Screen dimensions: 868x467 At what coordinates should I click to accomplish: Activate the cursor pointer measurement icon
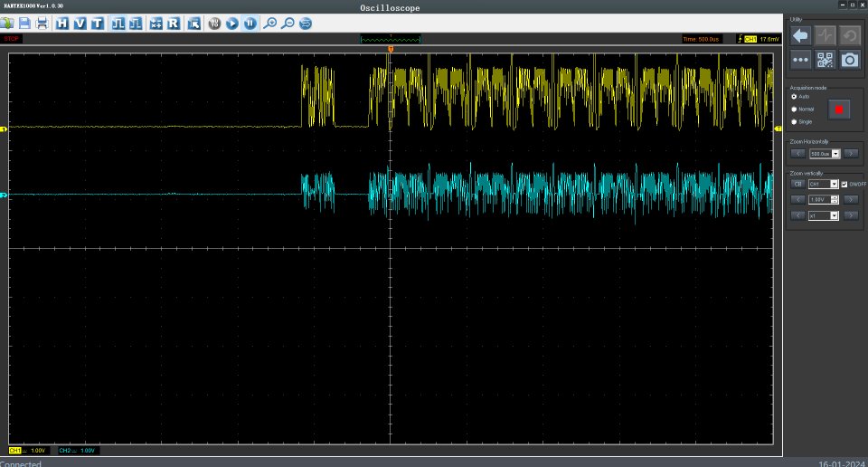coord(193,24)
